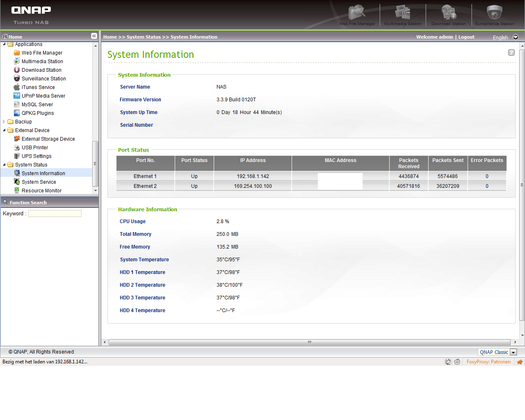Click the Surveillance Station camera icon in sidebar
The height and width of the screenshot is (420, 525).
pyautogui.click(x=17, y=78)
